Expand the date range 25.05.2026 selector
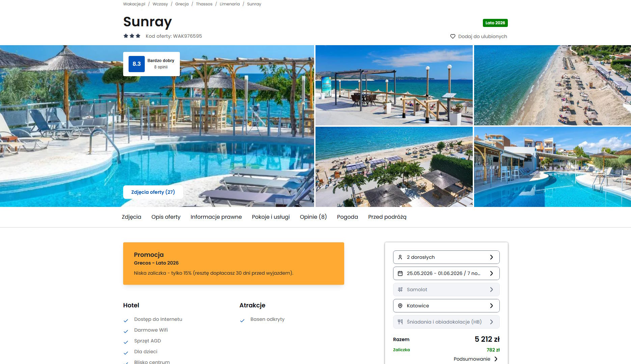Screen dimensions: 631x364 point(446,273)
